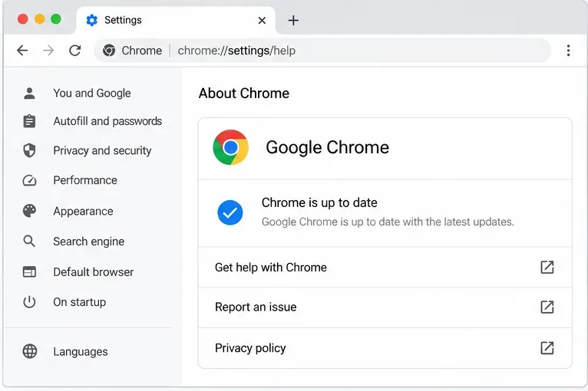This screenshot has height=391, width=588.
Task: Click the green macOS maximize button
Action: (56, 18)
